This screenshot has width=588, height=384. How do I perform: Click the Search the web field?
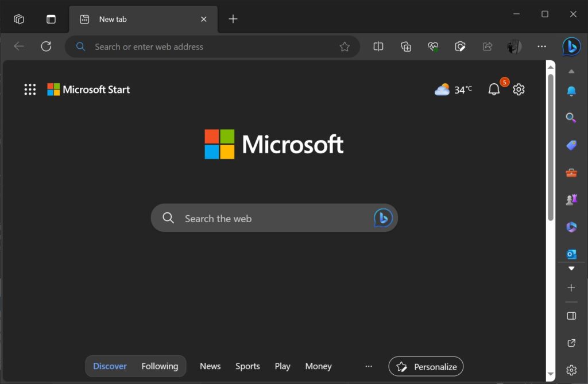click(258, 218)
